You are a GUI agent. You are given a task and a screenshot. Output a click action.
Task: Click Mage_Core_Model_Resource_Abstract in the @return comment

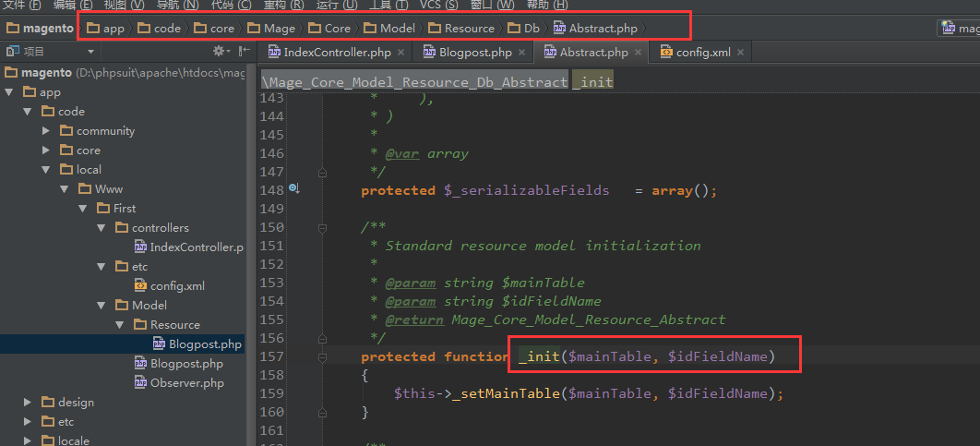[x=588, y=319]
